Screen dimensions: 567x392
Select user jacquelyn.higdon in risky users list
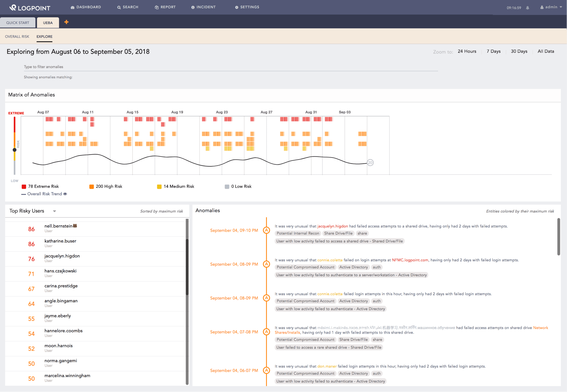point(95,259)
